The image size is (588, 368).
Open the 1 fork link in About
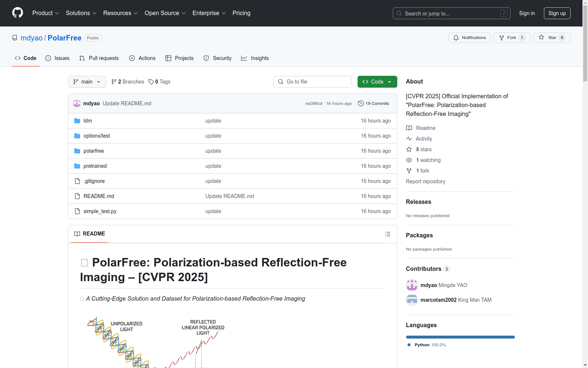[423, 171]
